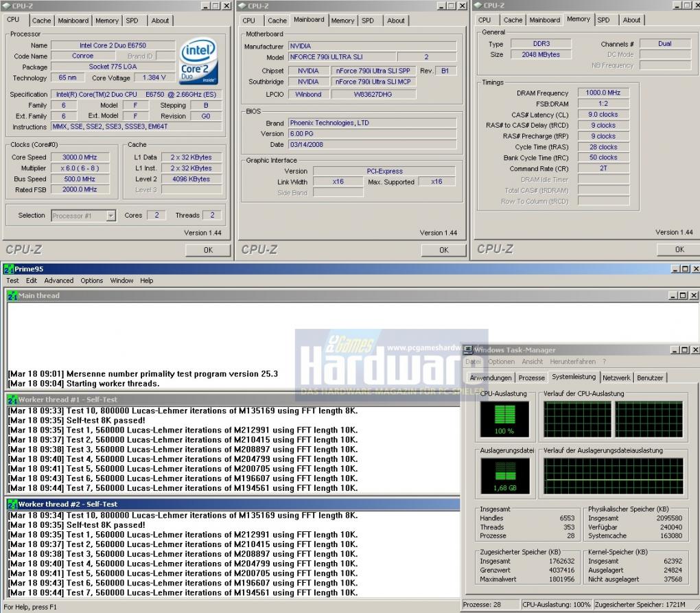Open the Prime95 Edit menu

coord(32,280)
